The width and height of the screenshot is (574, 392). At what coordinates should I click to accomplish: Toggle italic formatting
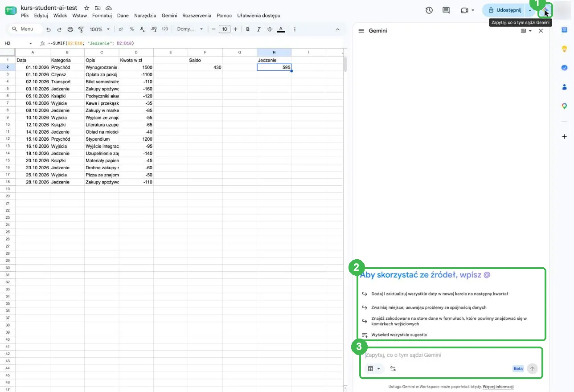[258, 29]
